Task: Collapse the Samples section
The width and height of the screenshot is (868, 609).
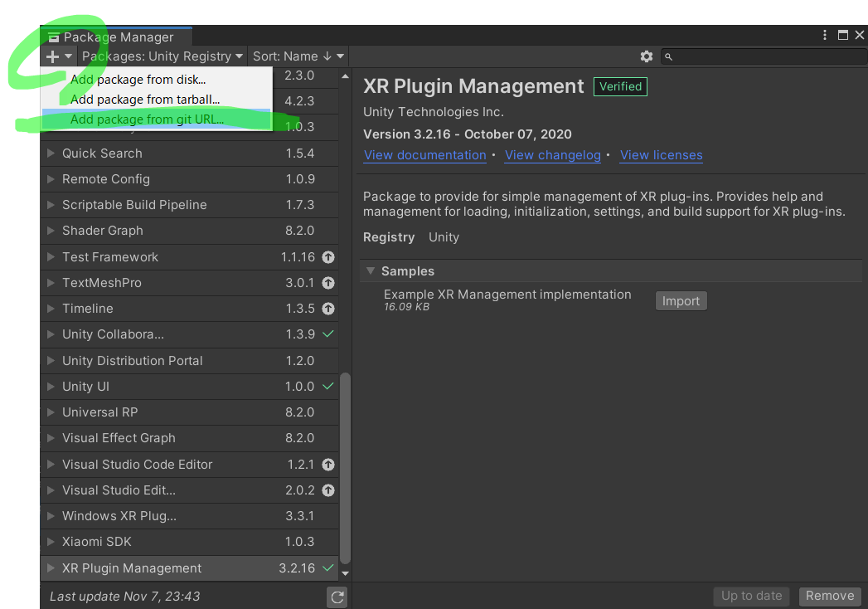Action: click(371, 271)
